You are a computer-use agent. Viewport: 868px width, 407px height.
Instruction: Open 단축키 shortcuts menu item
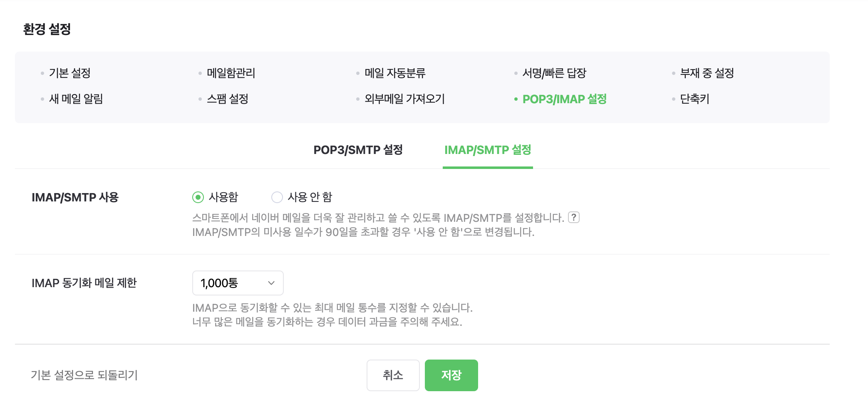click(694, 99)
